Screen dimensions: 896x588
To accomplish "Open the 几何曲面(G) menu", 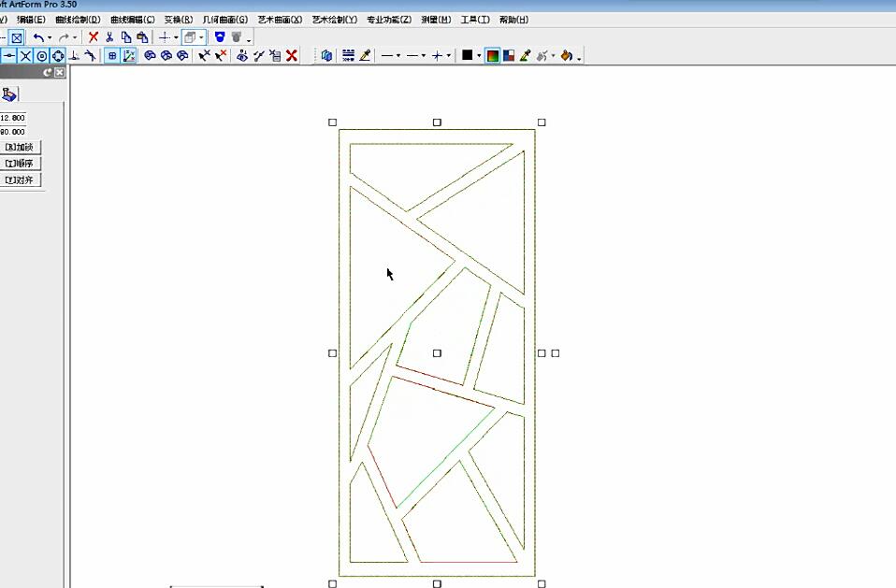I will point(225,20).
